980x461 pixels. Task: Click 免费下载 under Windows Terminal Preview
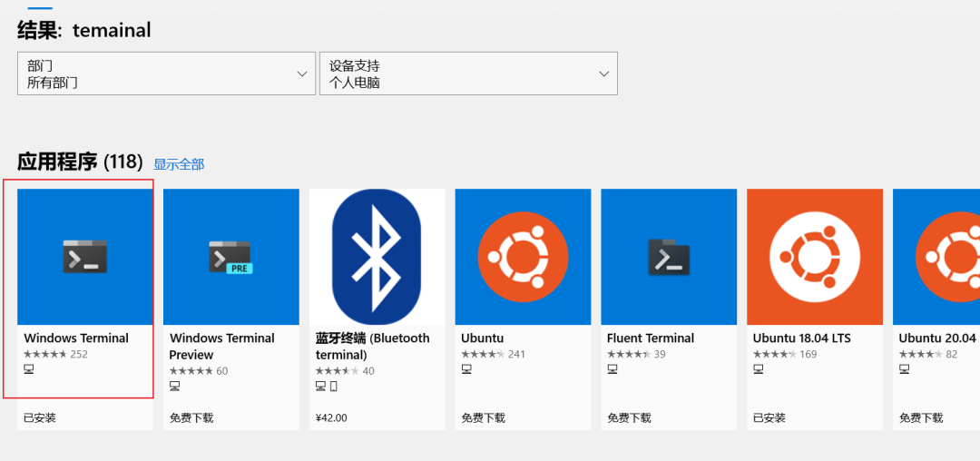click(x=191, y=418)
